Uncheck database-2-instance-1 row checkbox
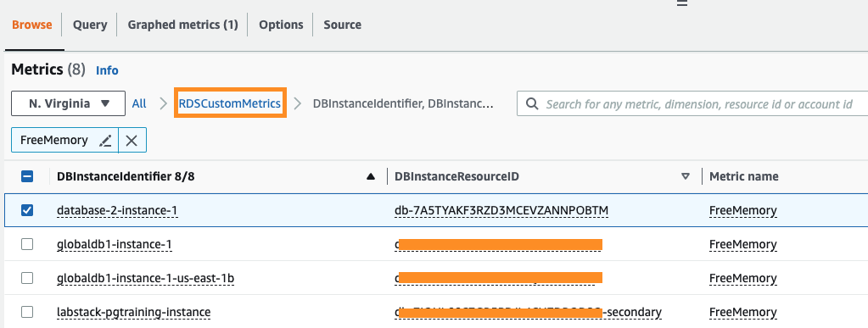Image resolution: width=868 pixels, height=328 pixels. coord(27,210)
